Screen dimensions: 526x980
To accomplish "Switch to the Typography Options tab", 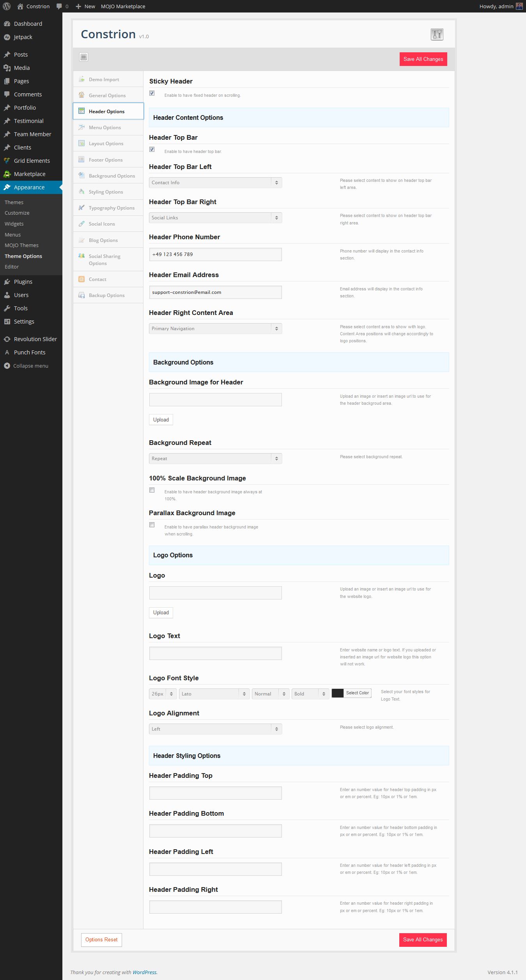I will point(112,208).
